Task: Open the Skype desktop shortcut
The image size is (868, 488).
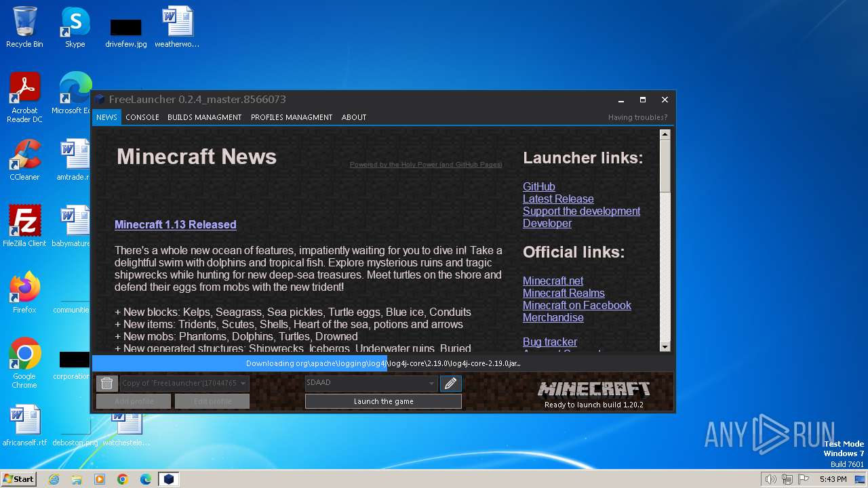Action: click(75, 27)
